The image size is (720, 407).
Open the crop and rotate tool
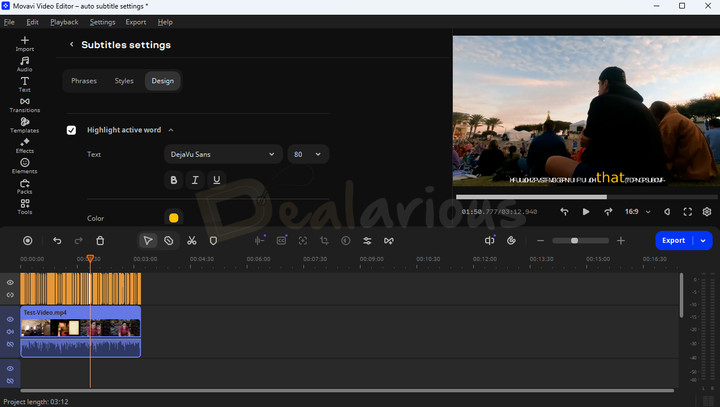(324, 241)
